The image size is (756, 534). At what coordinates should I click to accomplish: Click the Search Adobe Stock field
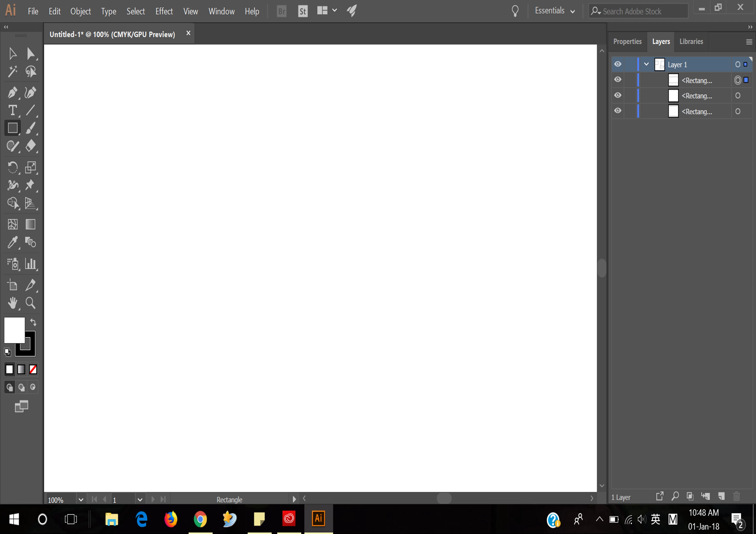pyautogui.click(x=639, y=11)
